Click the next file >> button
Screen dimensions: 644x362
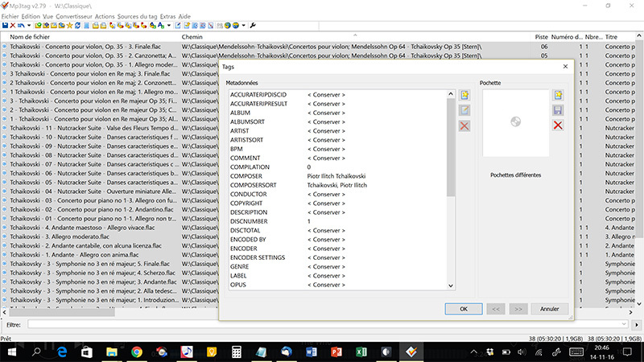(518, 309)
